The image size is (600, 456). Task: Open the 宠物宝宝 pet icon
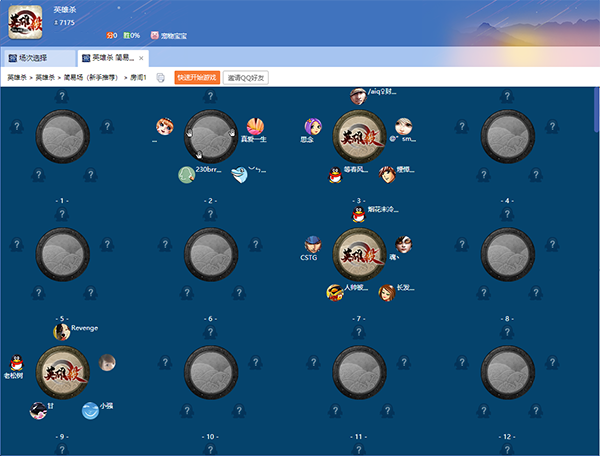[x=155, y=36]
